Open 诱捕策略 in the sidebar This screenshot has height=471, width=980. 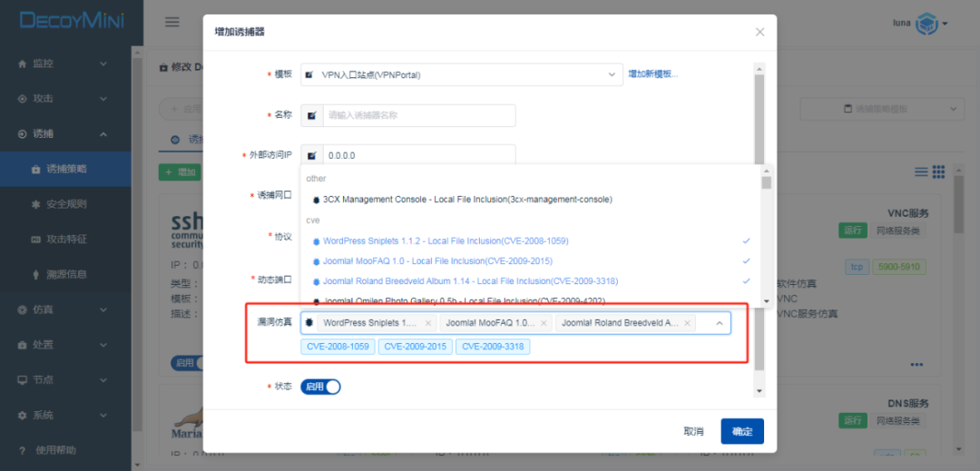point(65,170)
